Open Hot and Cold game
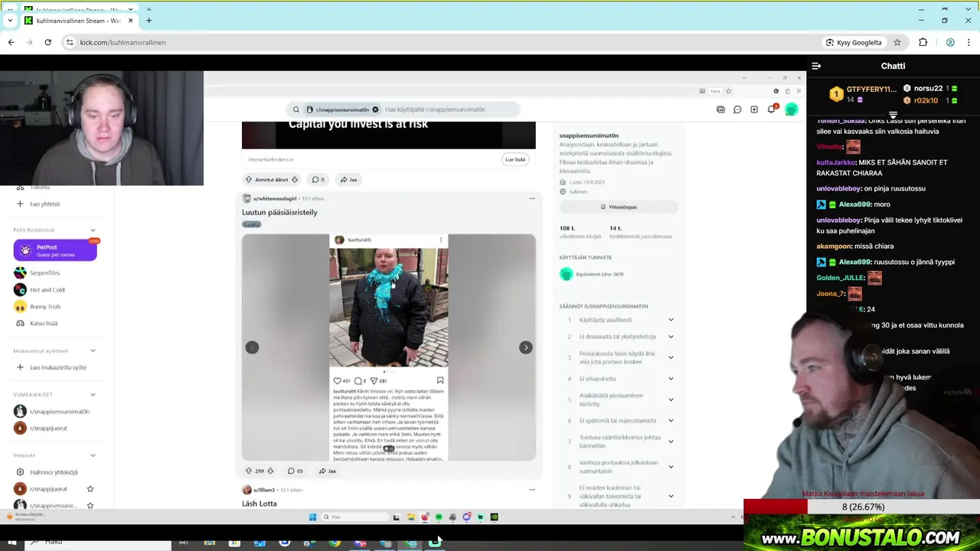 [x=47, y=289]
